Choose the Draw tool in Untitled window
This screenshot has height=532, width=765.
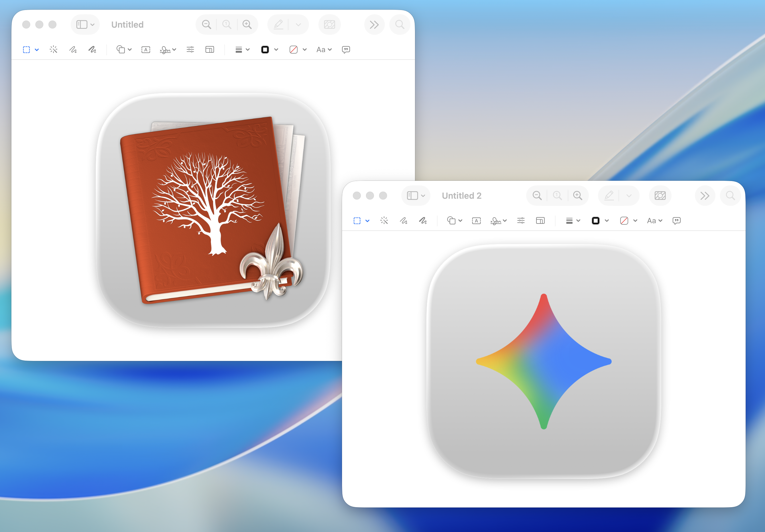[92, 50]
